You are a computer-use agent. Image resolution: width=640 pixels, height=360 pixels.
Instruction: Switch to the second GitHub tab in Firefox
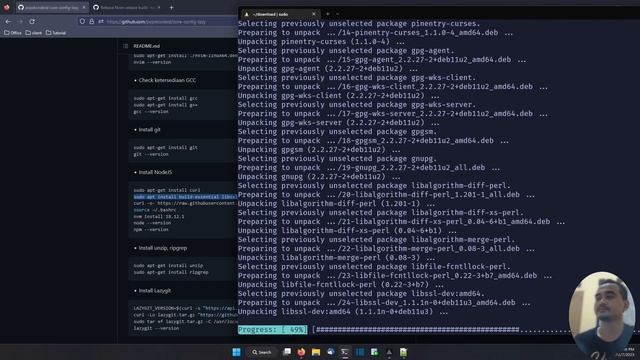(127, 7)
